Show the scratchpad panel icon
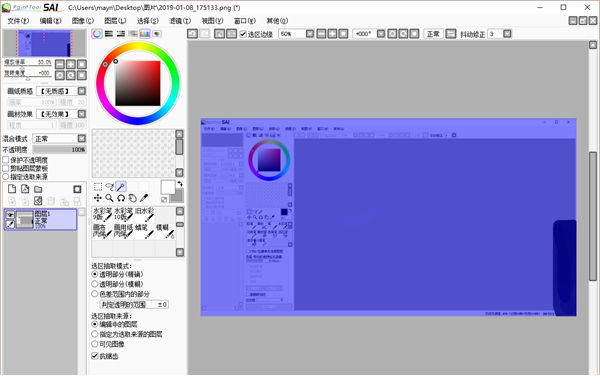600x390 pixels. point(157,34)
